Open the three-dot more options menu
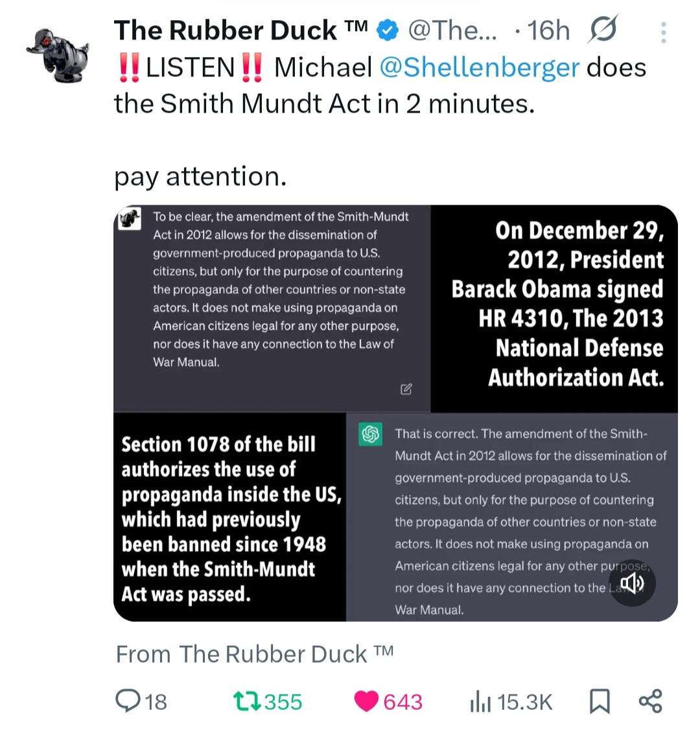The image size is (700, 730). pyautogui.click(x=663, y=32)
